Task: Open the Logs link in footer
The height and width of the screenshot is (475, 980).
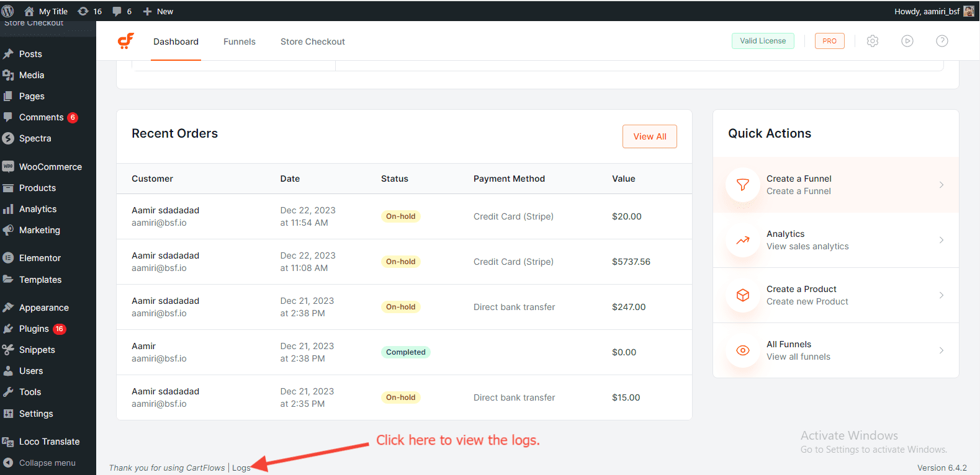Action: pos(241,468)
